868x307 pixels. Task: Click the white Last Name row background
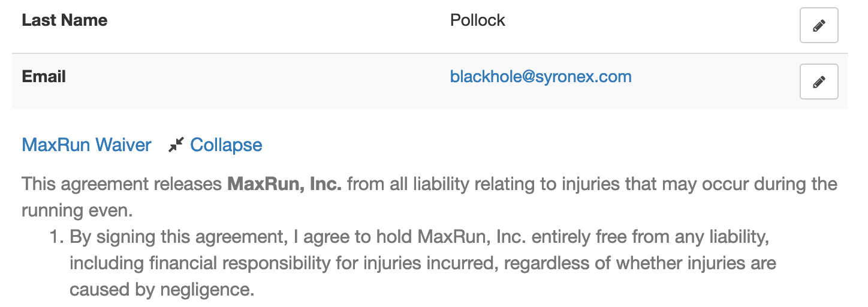[x=430, y=26]
